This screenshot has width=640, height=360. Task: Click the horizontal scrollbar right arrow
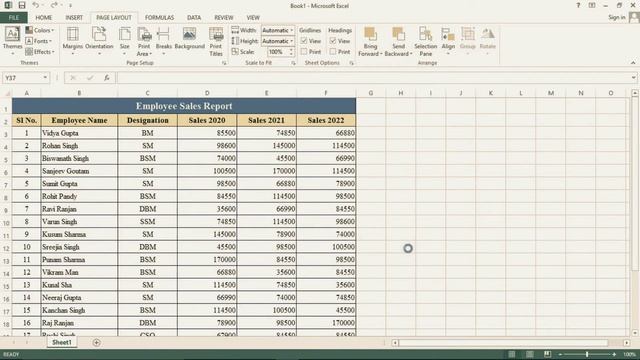(626, 343)
